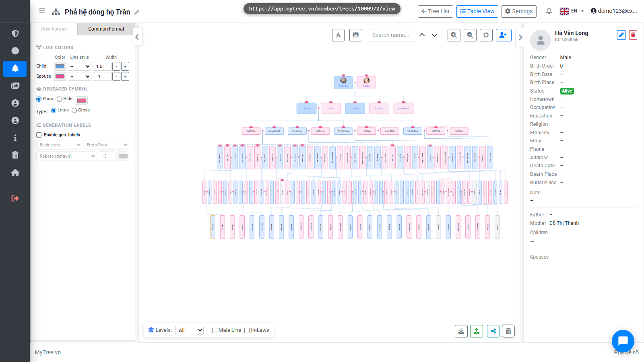
Task: Select Hide deceased symbol radio
Action: pyautogui.click(x=60, y=99)
